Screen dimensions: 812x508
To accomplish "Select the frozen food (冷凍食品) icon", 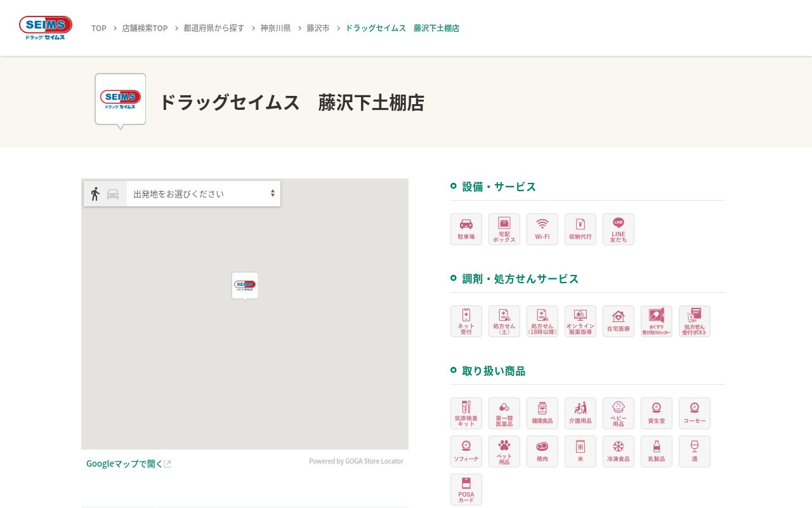I will (619, 451).
